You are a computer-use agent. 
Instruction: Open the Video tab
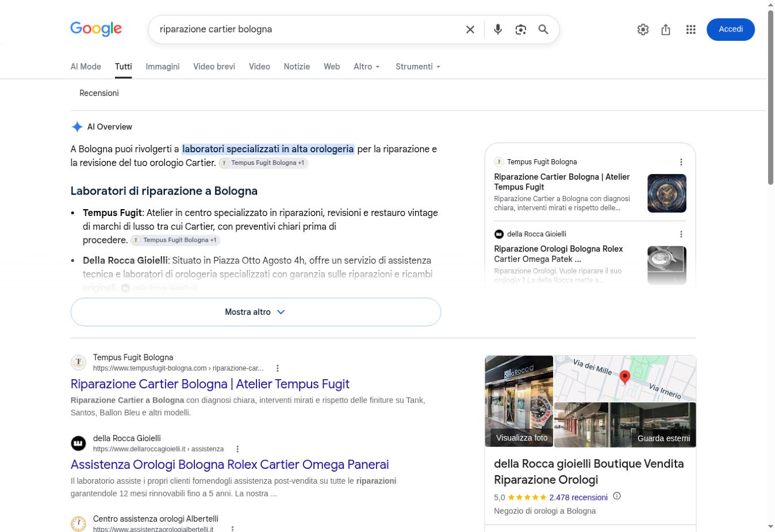pyautogui.click(x=259, y=67)
